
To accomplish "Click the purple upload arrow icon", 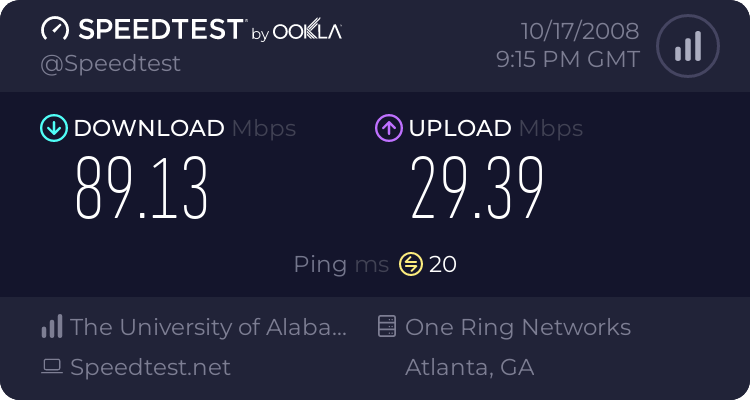I will [388, 128].
